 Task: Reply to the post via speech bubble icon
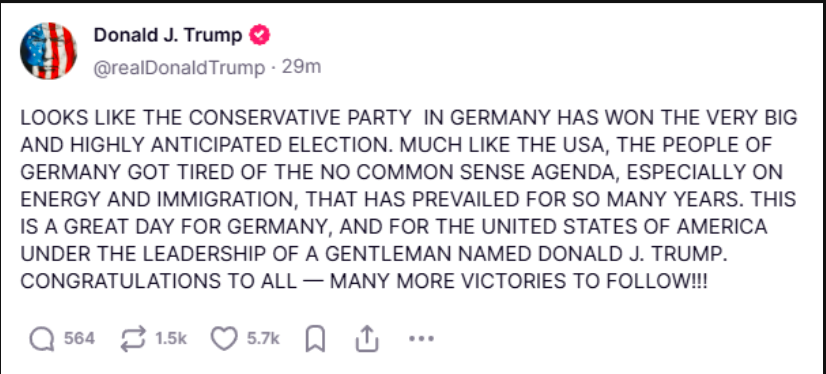42,339
